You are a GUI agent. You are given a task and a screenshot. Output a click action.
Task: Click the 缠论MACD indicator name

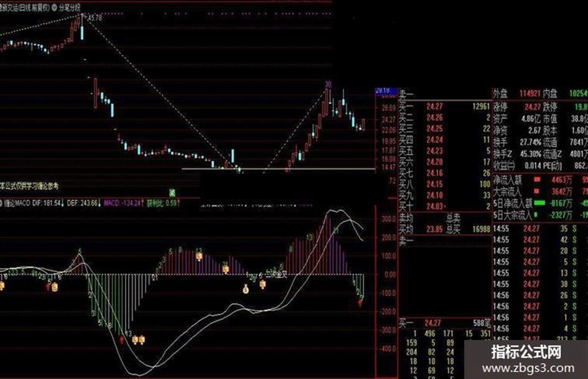point(17,203)
